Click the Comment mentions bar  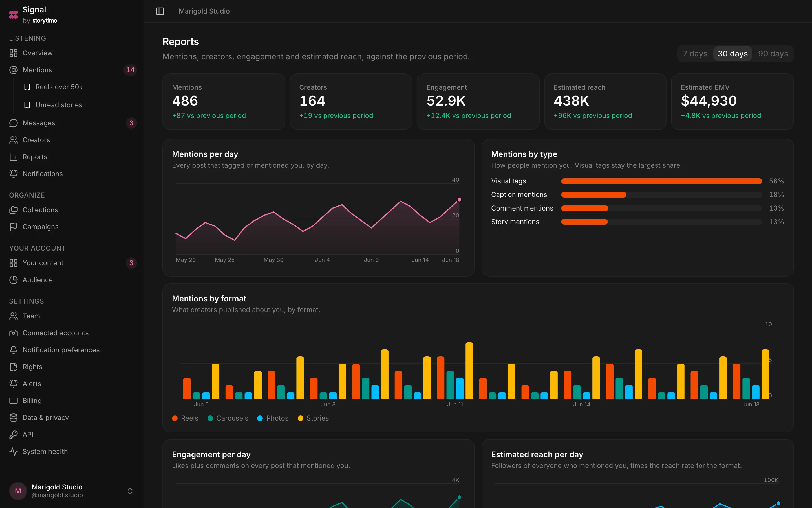(584, 208)
